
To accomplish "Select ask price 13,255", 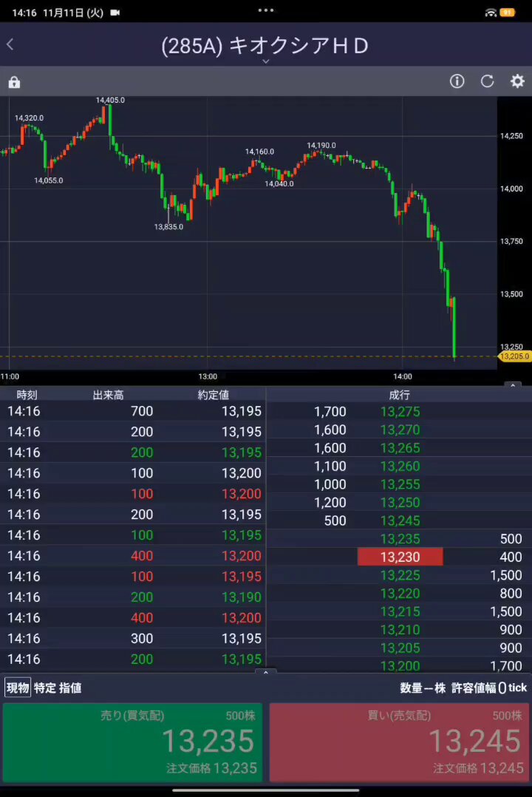I will pos(400,484).
